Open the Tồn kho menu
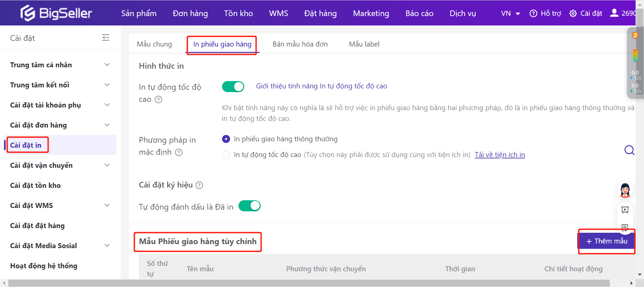Viewport: 644px width, 287px height. point(238,13)
